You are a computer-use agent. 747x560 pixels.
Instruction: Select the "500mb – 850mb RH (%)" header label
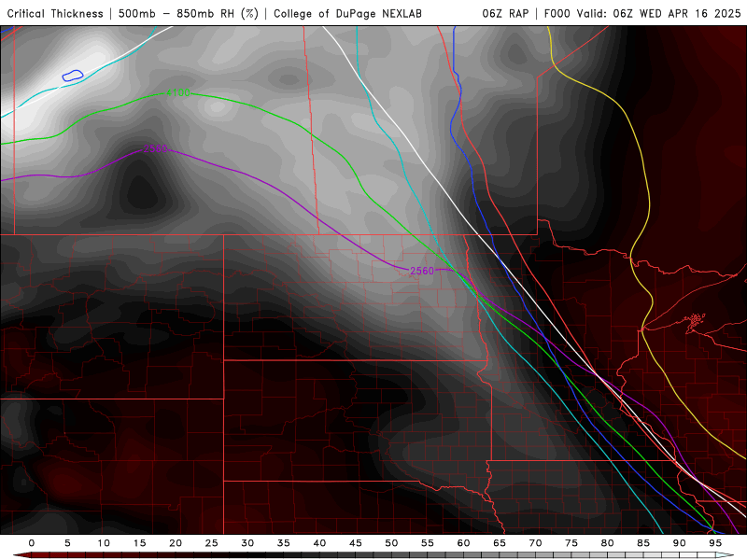[189, 14]
